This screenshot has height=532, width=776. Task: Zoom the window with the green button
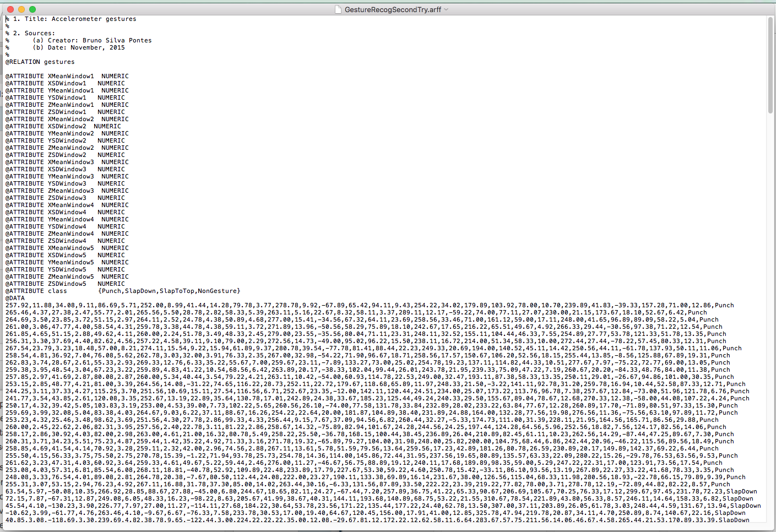pos(32,9)
